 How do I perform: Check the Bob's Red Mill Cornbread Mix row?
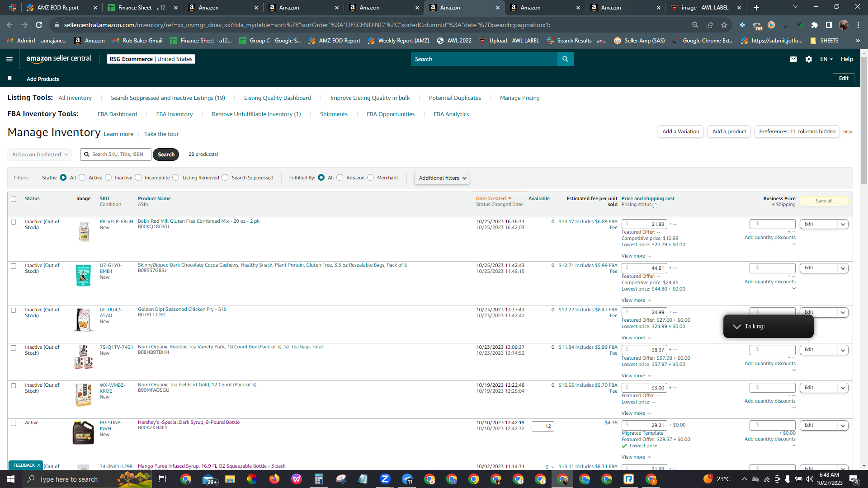(14, 222)
